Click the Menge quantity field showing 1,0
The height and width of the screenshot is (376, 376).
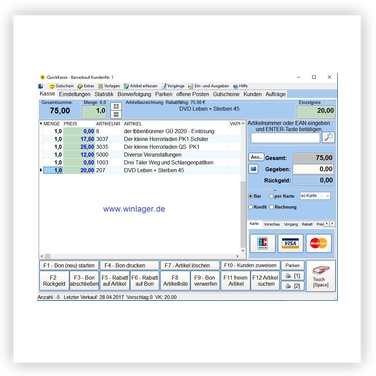(94, 111)
